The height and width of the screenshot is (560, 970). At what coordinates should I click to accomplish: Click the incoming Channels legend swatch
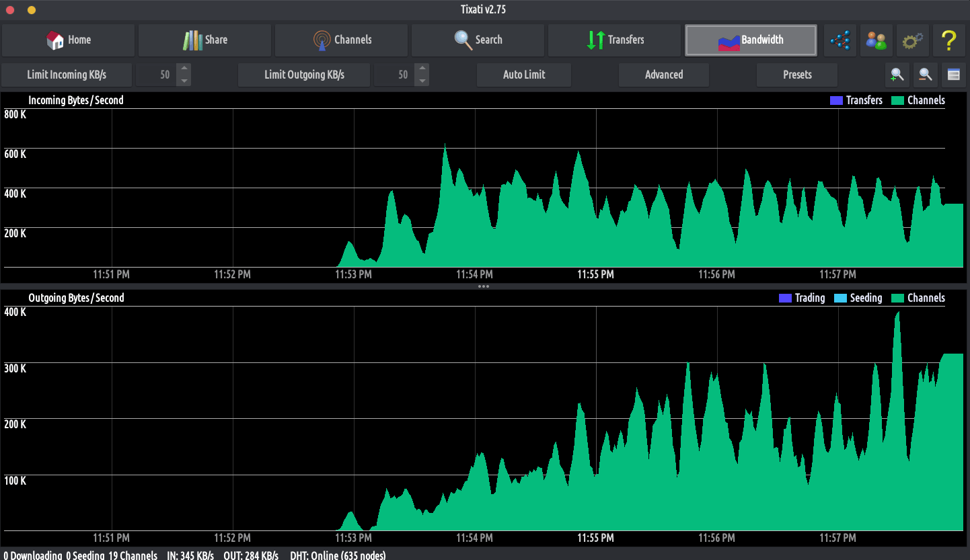(x=897, y=100)
